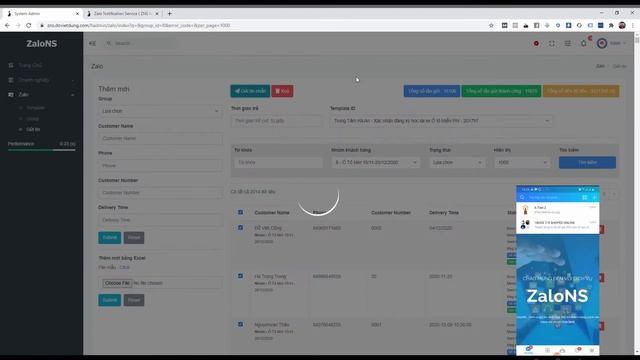
Task: Open the Trạng thái dropdown
Action: click(457, 162)
